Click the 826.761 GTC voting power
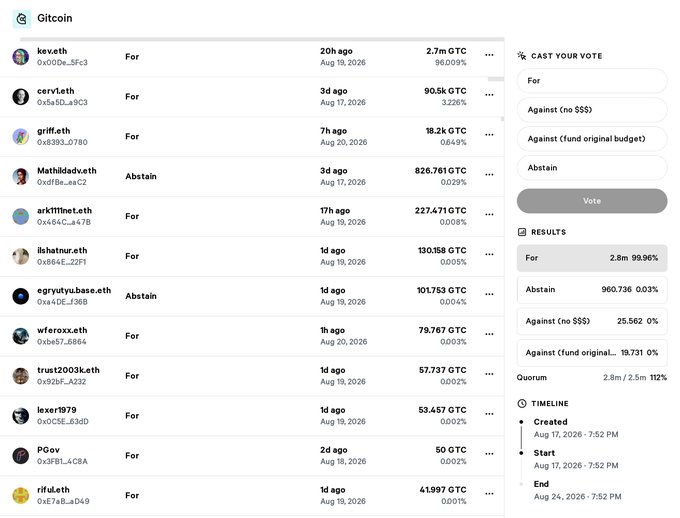The image size is (680, 518). pyautogui.click(x=441, y=171)
